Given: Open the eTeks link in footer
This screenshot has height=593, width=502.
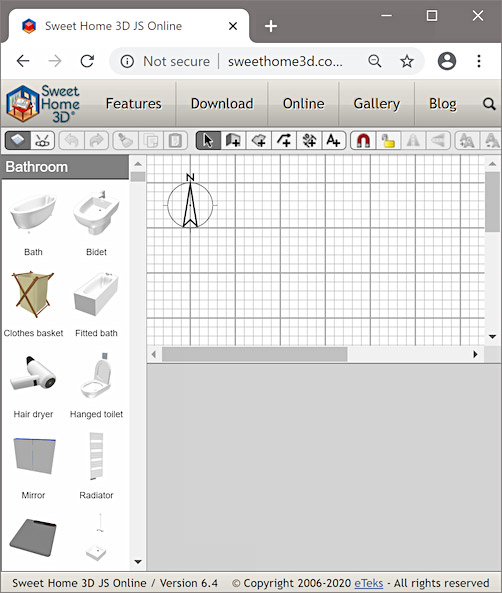Looking at the screenshot, I should (x=368, y=583).
